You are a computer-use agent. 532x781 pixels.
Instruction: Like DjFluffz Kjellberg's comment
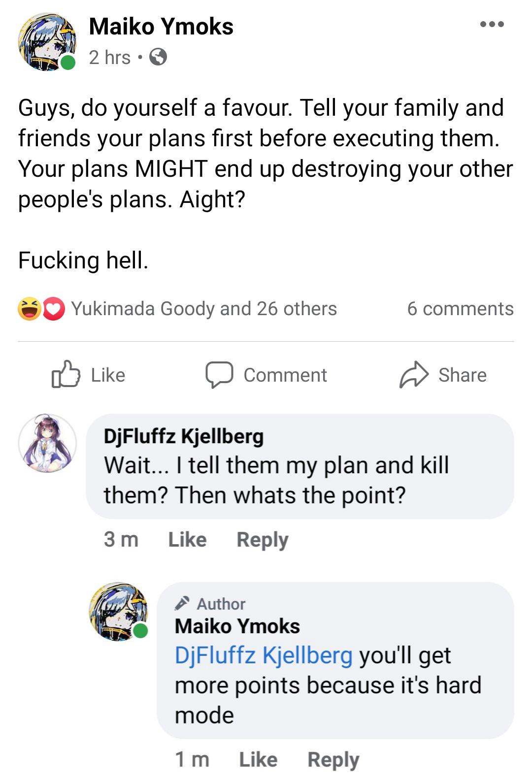(187, 540)
